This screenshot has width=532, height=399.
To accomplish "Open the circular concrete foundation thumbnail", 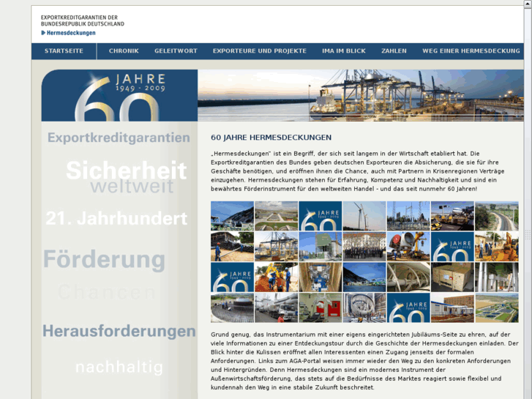I will point(232,307).
